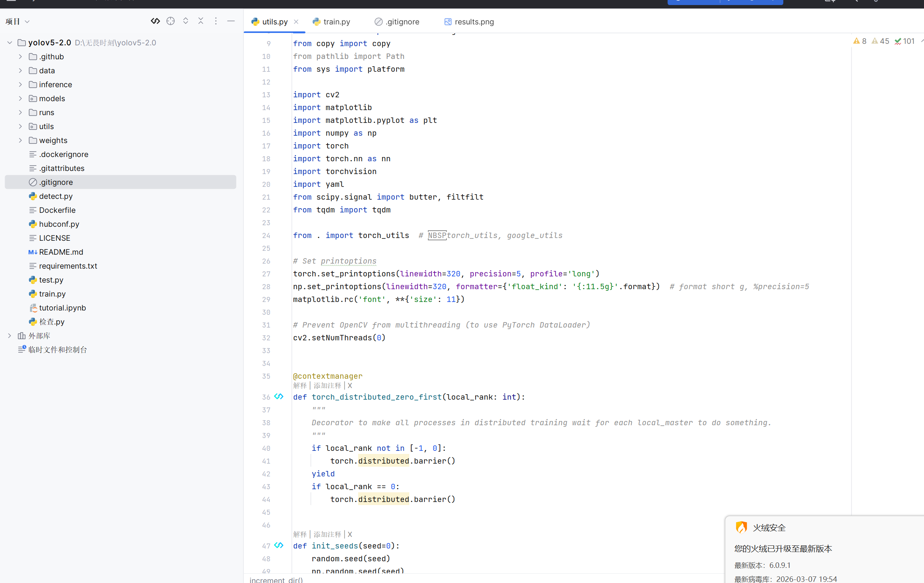
Task: Click 解释 link above torch_distributed_zero_first
Action: tap(300, 386)
